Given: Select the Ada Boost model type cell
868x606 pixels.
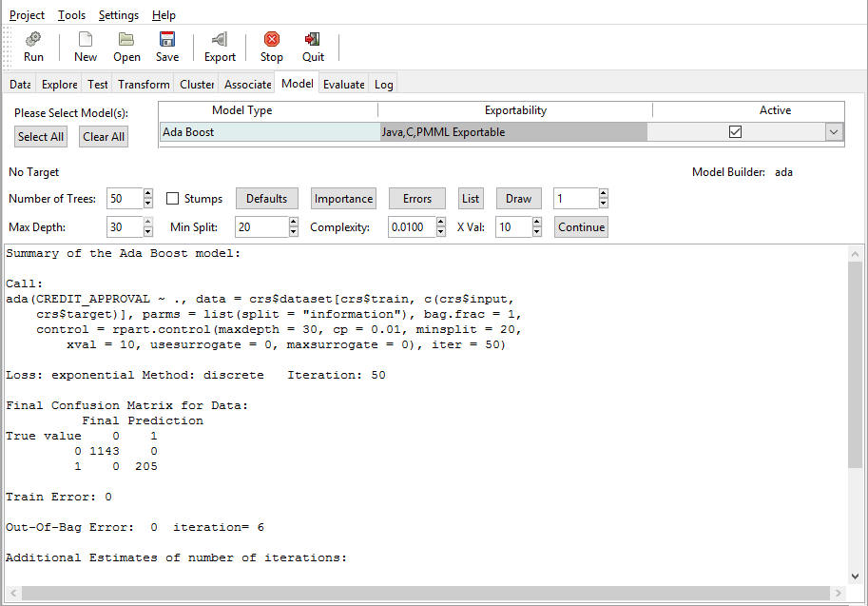Looking at the screenshot, I should 270,132.
